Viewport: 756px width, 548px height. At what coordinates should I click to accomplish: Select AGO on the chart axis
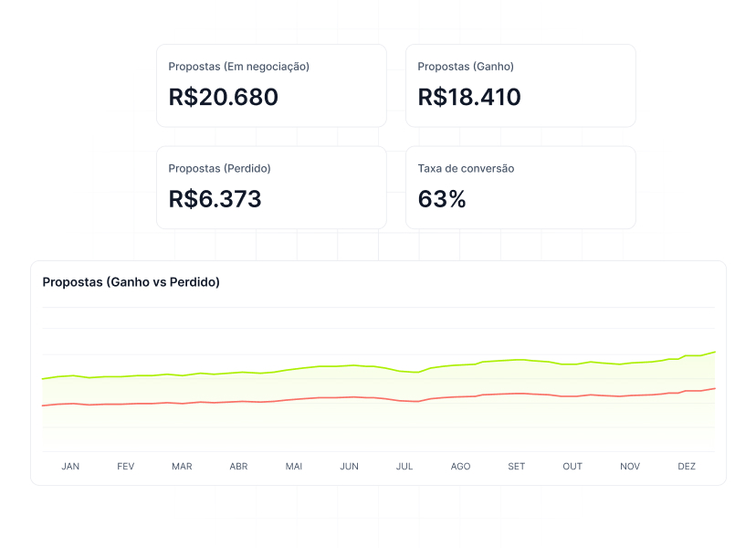[461, 466]
